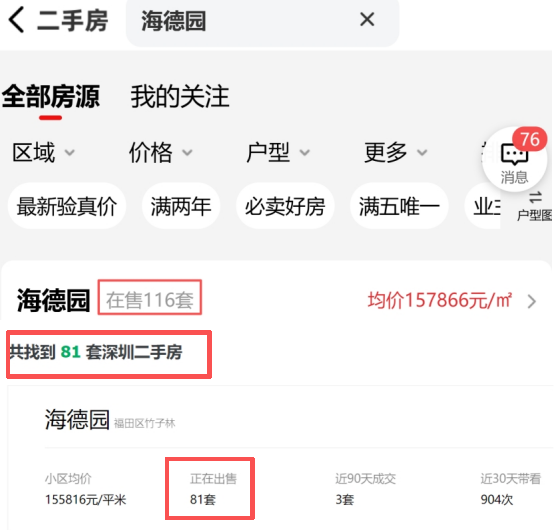This screenshot has height=530, width=554.
Task: Tap the 在售116套 label
Action: click(150, 300)
